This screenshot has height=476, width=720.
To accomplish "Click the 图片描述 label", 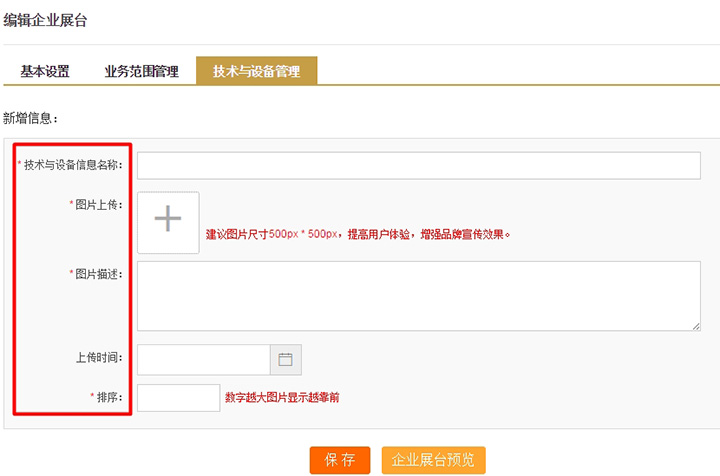I will 98,274.
